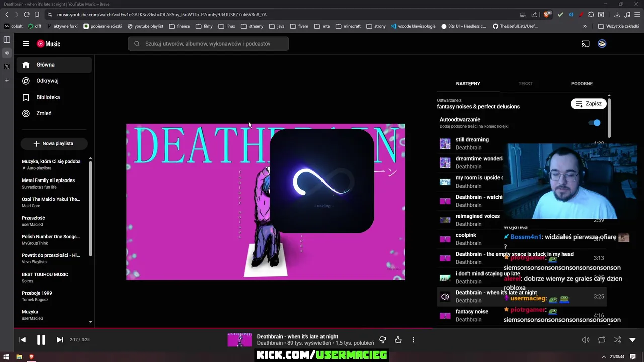The height and width of the screenshot is (362, 644).
Task: Dislike the current song
Action: 383,340
